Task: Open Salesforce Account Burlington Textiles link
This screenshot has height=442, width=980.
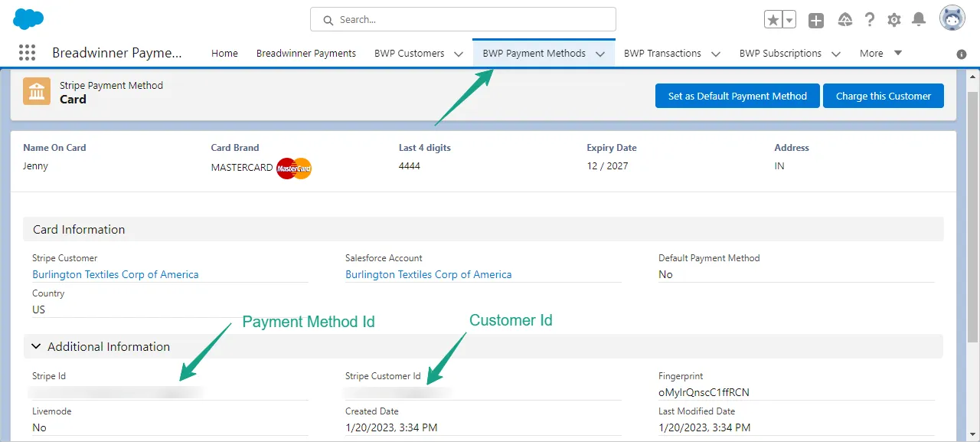Action: [429, 274]
